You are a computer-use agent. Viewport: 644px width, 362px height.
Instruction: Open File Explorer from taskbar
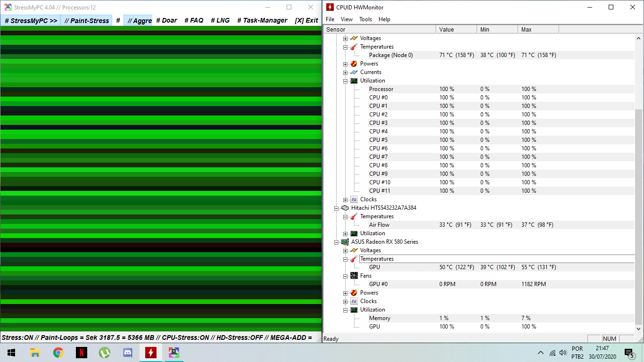pyautogui.click(x=34, y=353)
